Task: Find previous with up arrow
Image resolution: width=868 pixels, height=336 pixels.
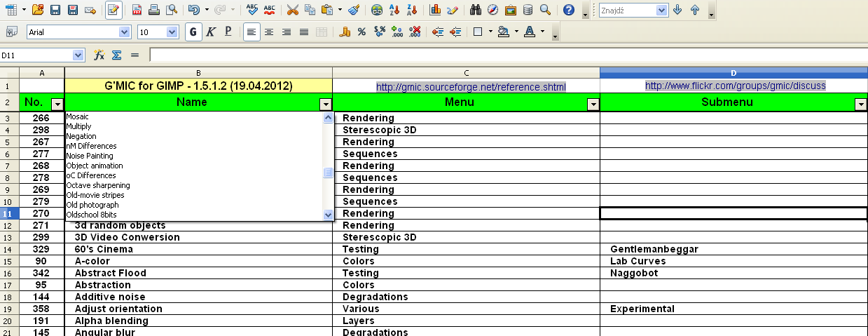Action: [694, 10]
